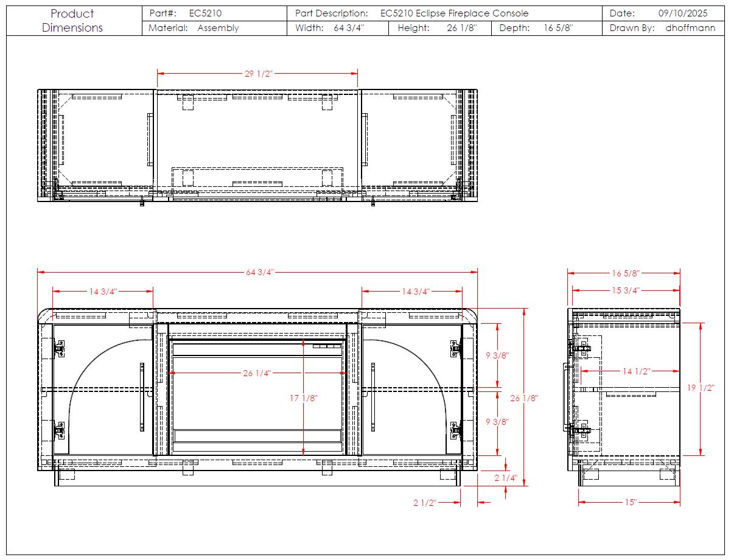The height and width of the screenshot is (560, 731).
Task: Select the 26 1/4" fireplace width dimension
Action: click(257, 373)
